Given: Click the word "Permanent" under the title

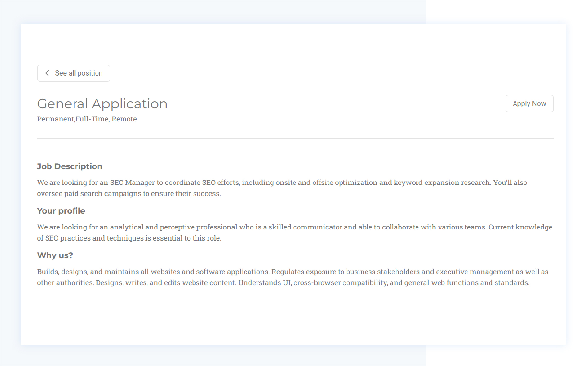Looking at the screenshot, I should click(55, 119).
